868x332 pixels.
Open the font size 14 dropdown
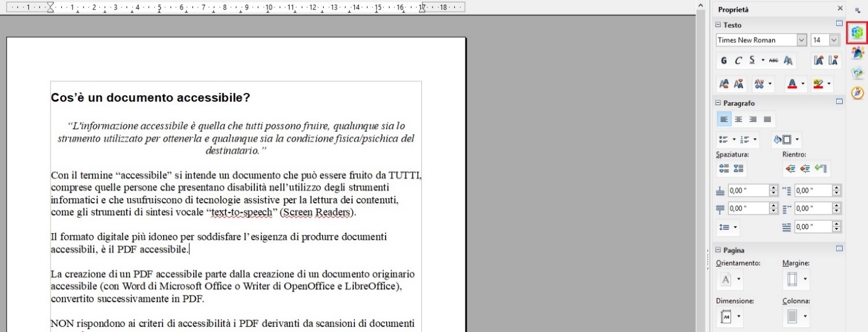(834, 40)
